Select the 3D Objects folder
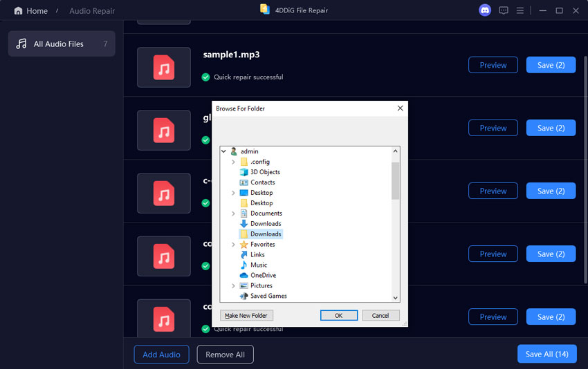588x369 pixels. (x=265, y=172)
